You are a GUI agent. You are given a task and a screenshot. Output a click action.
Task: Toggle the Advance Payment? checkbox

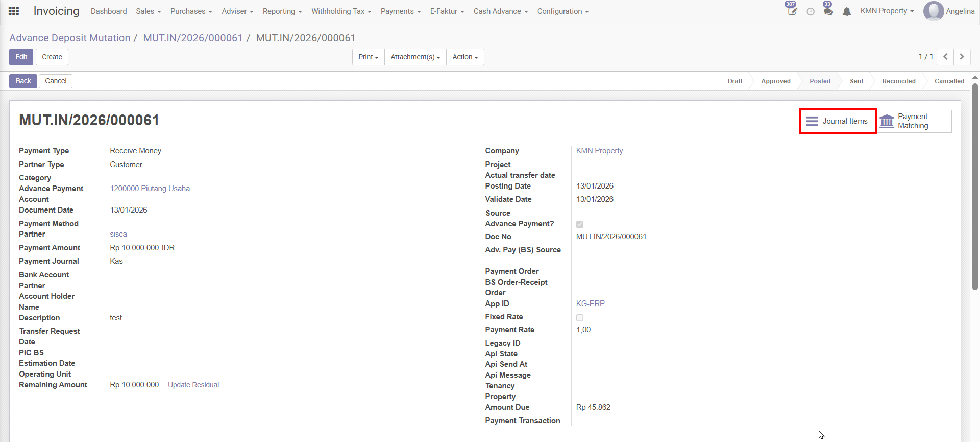[x=580, y=224]
